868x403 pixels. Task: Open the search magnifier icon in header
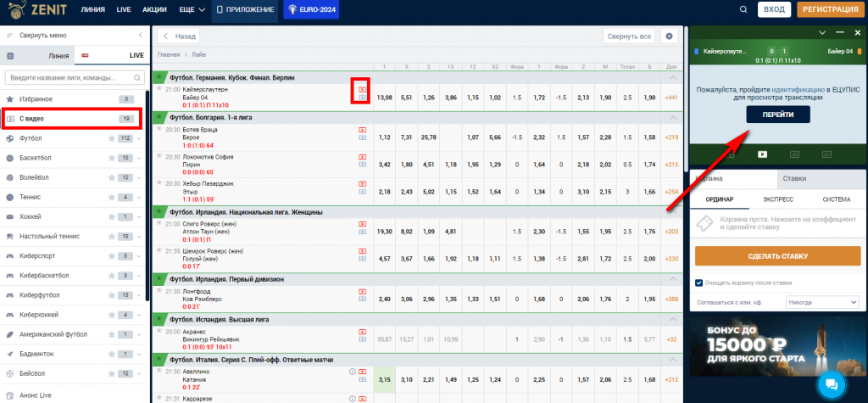pos(743,9)
